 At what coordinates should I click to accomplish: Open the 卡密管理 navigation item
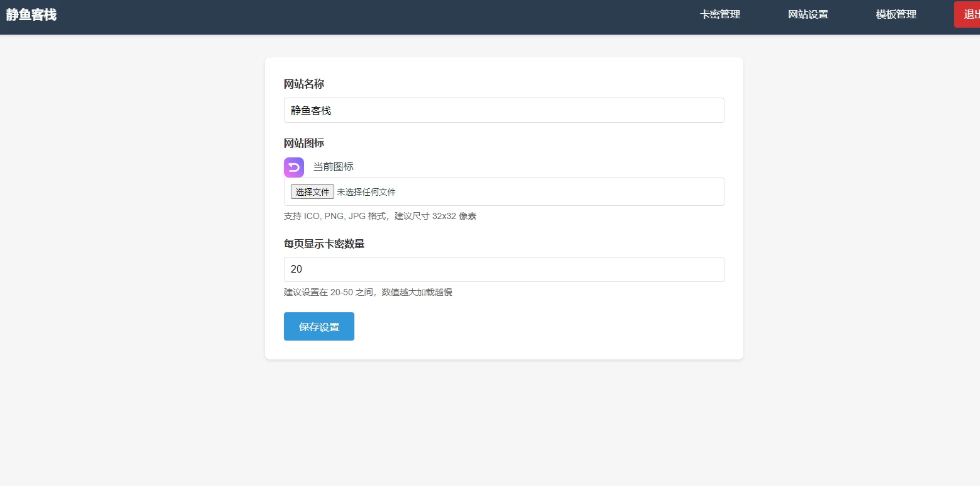720,14
